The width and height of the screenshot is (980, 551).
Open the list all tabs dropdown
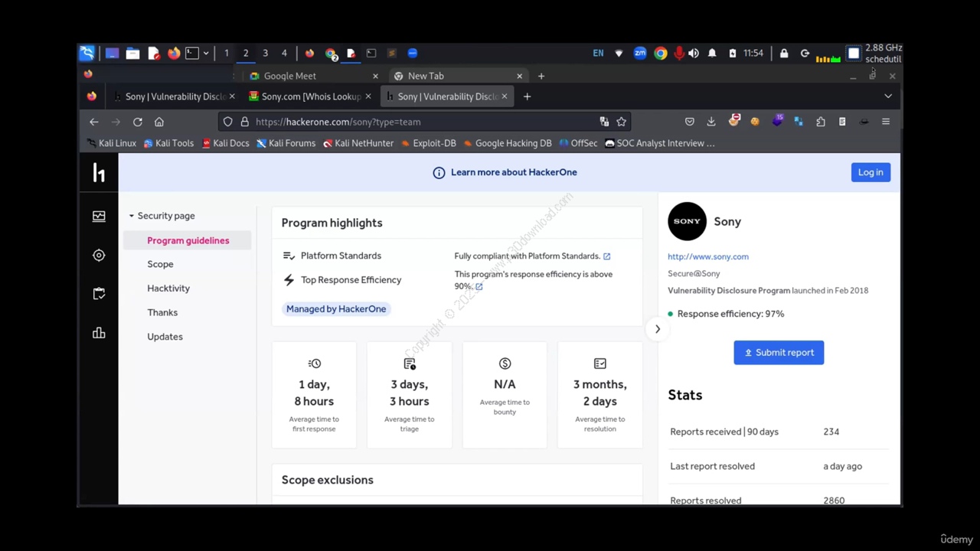tap(888, 96)
